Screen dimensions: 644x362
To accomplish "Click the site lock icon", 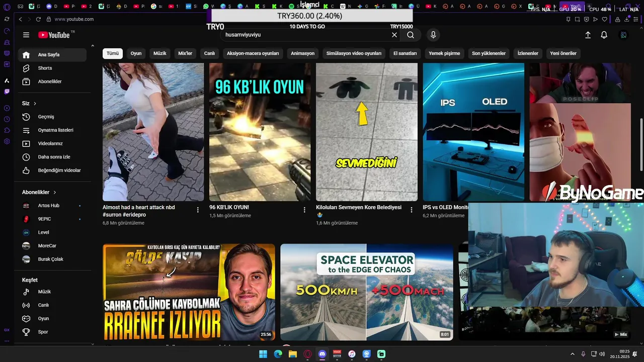I will tap(49, 19).
